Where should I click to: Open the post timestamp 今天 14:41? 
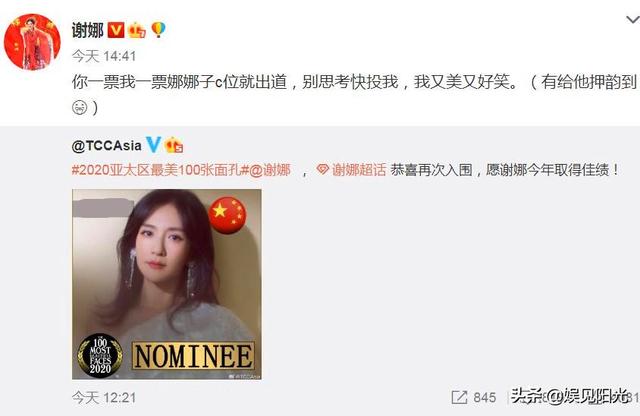(x=104, y=56)
